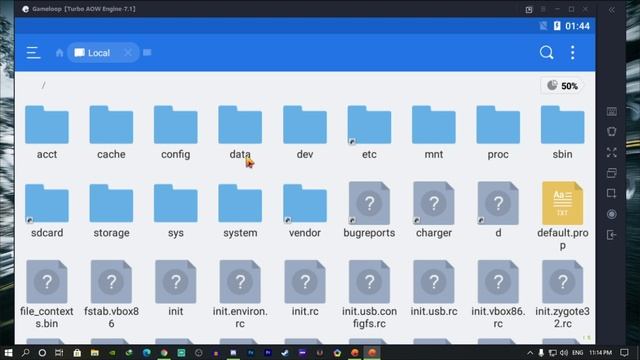This screenshot has height=360, width=640.
Task: Click the 50% storage analyzer badge
Action: [562, 86]
